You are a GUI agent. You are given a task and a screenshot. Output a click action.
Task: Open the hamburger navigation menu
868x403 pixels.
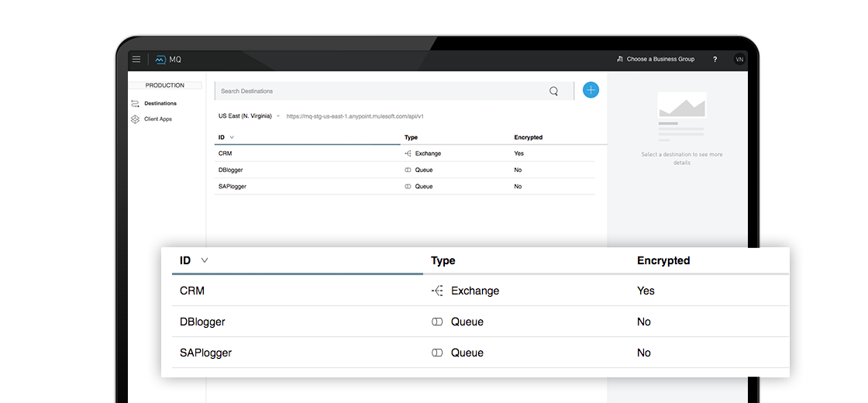136,59
